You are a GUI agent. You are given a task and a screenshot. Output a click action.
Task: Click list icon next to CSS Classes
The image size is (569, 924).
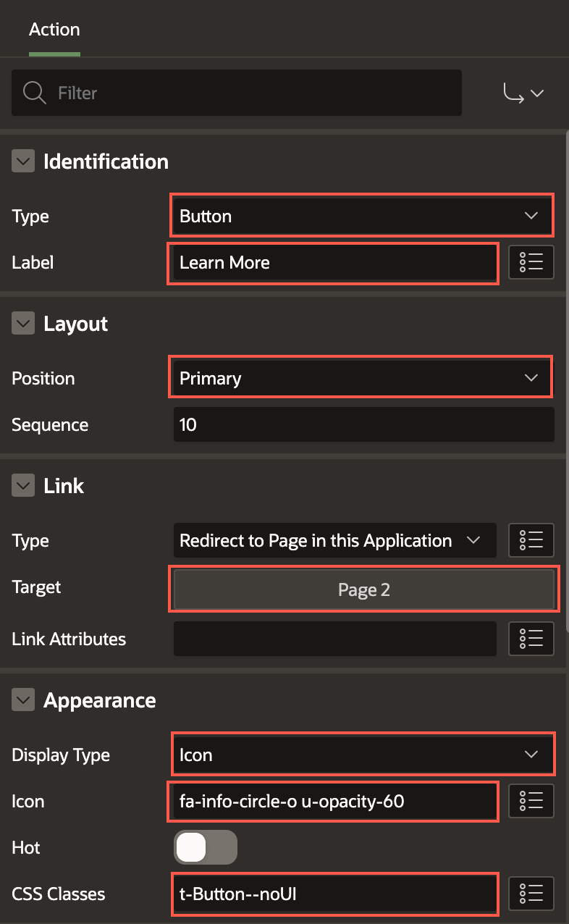531,894
